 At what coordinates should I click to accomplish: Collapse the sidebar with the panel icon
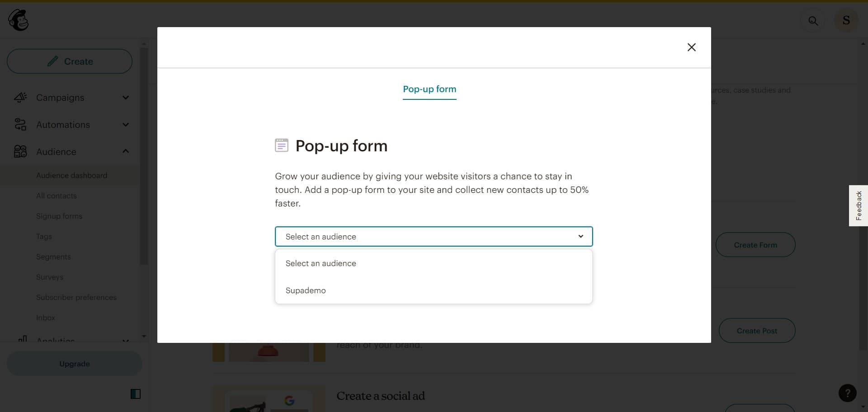(x=135, y=394)
